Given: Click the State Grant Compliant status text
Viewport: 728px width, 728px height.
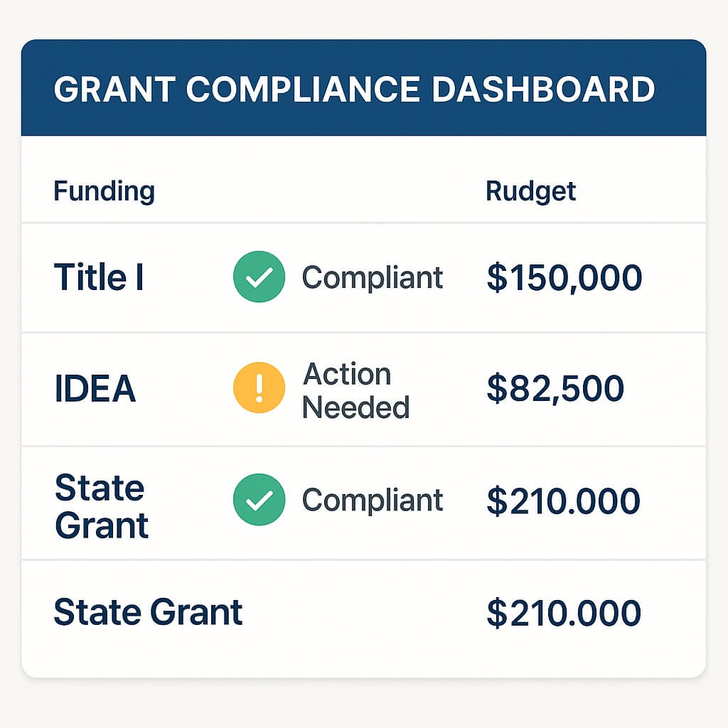Looking at the screenshot, I should tap(373, 500).
